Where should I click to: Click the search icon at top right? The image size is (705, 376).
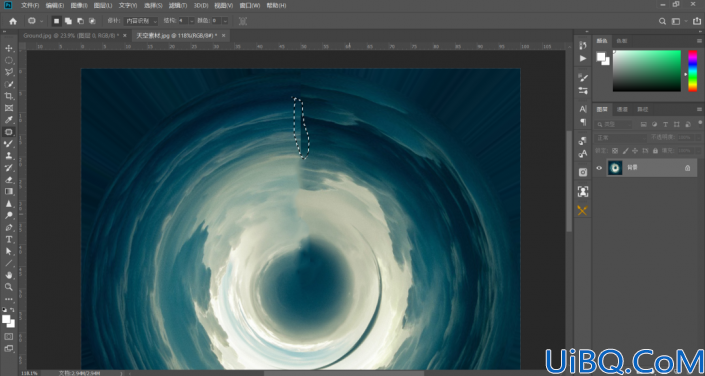tap(662, 21)
